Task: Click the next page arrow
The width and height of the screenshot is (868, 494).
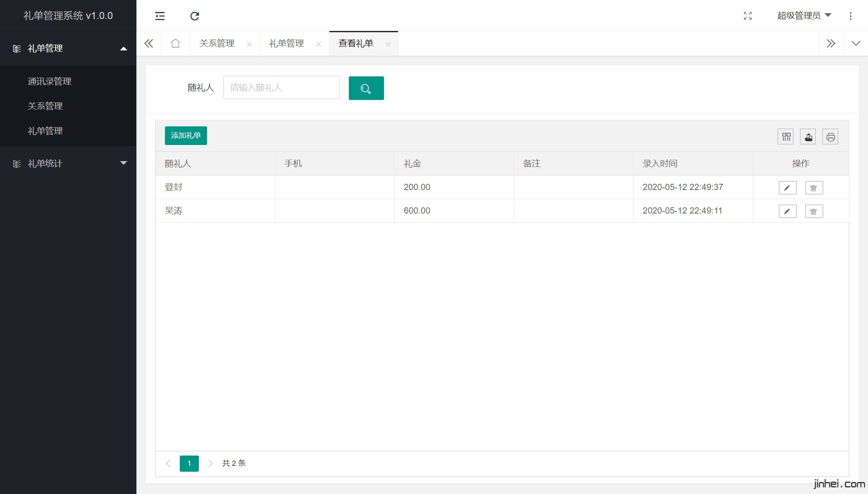Action: (x=210, y=463)
